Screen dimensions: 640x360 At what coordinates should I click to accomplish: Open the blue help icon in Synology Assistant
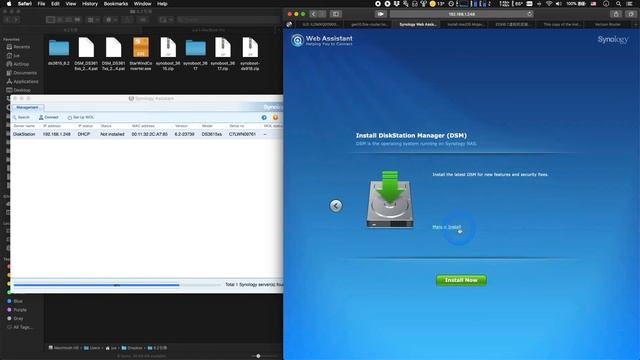[x=264, y=118]
